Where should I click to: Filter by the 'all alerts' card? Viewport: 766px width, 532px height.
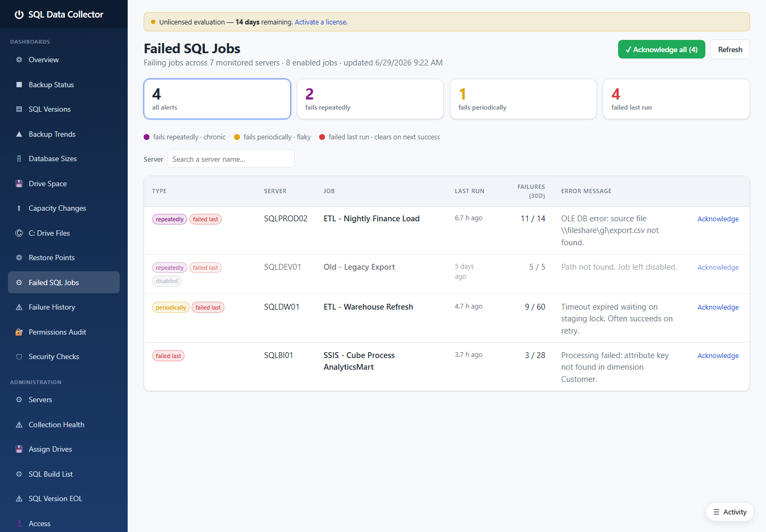tap(217, 99)
